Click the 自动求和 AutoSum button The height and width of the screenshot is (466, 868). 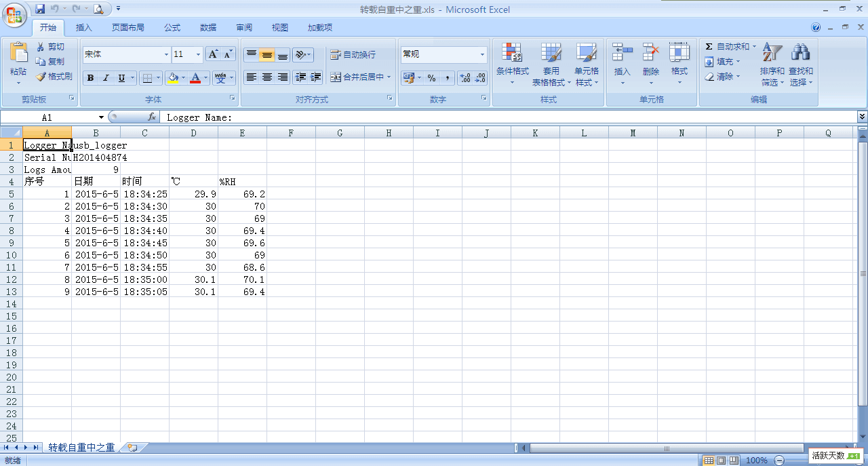[727, 46]
